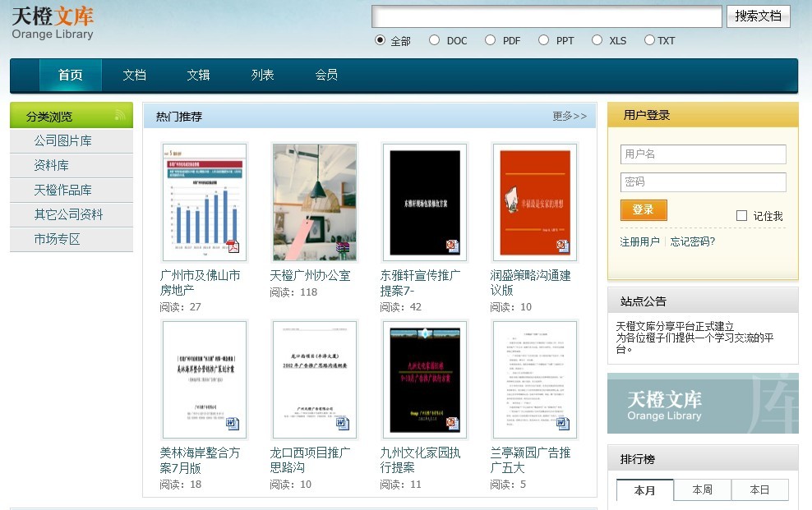The height and width of the screenshot is (510, 812).
Task: Click PowerPoint icon on 东雅轩宣传推广 thumbnail
Action: click(x=453, y=246)
